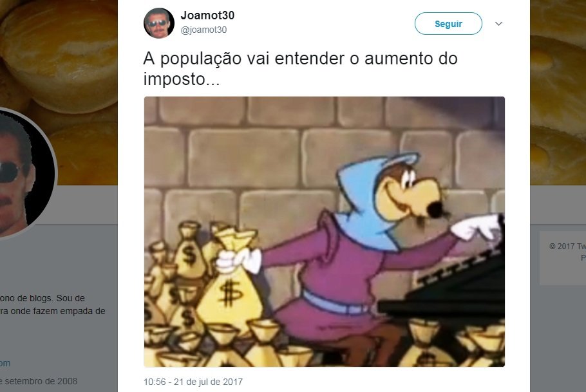Click the Seguir follow button

pyautogui.click(x=448, y=24)
